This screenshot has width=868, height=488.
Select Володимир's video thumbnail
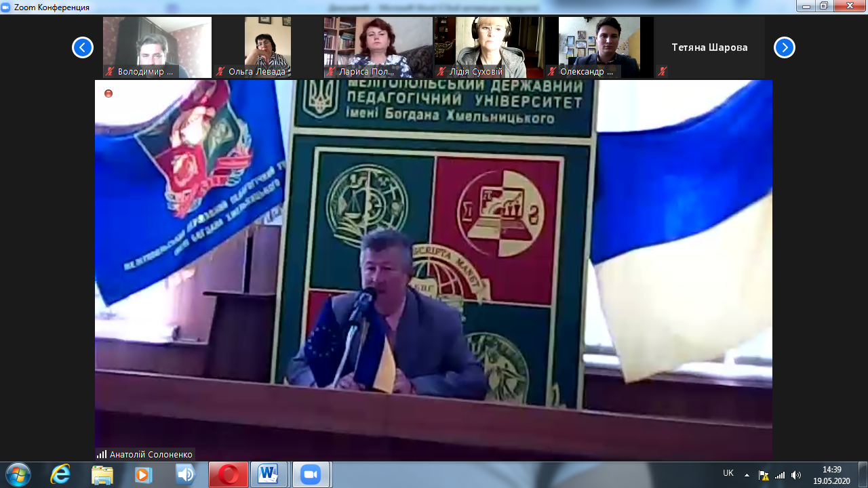coord(157,46)
